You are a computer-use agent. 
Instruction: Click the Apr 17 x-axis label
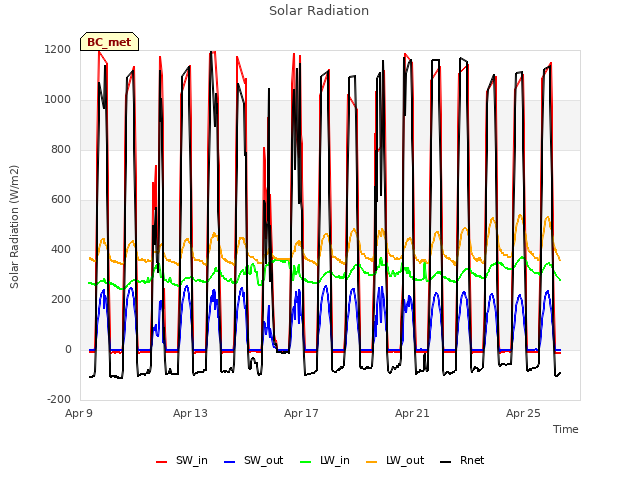[x=301, y=413]
